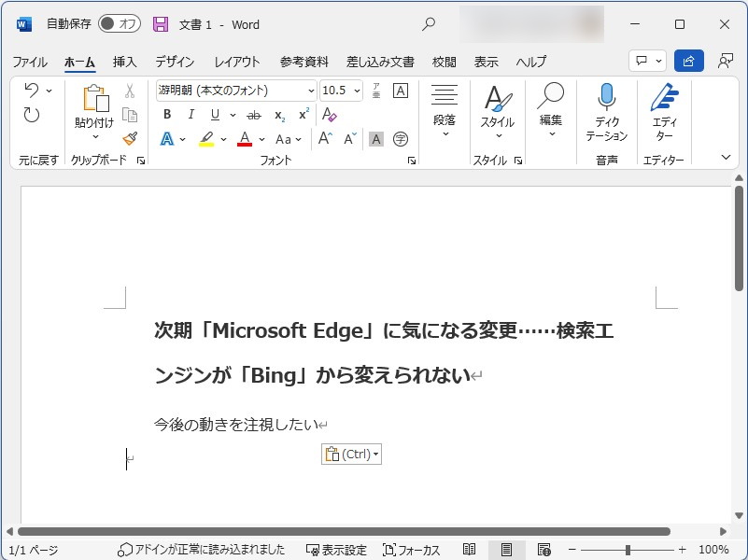Toggle italic formatting
Screen dimensions: 748x560
[x=190, y=115]
